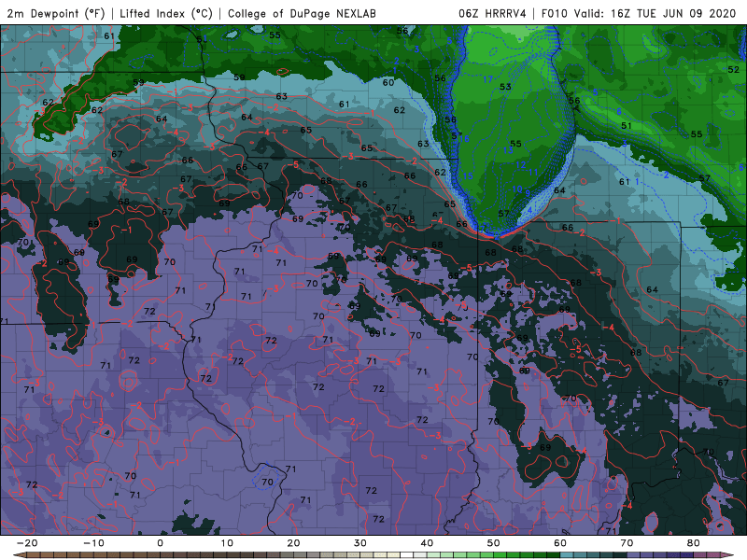Click the blue contour label 16

tap(464, 138)
